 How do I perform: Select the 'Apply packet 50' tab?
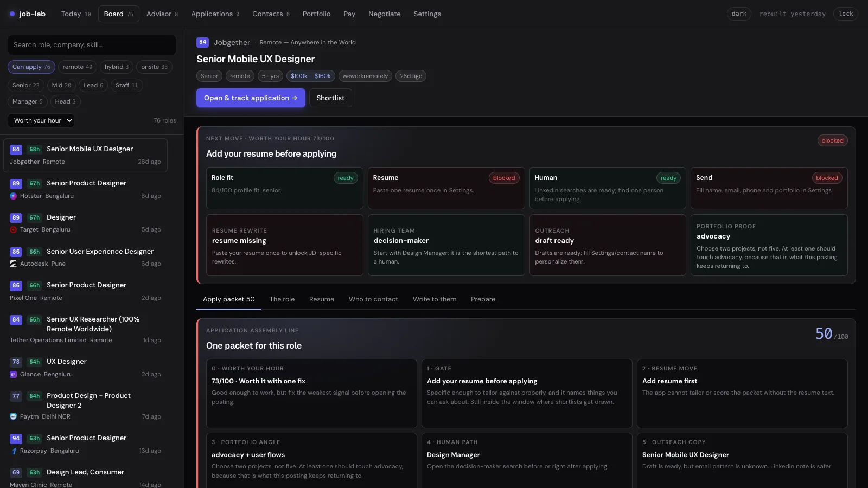(229, 299)
